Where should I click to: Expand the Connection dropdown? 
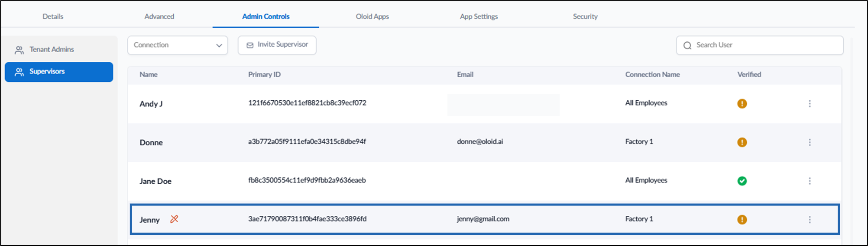(x=178, y=45)
